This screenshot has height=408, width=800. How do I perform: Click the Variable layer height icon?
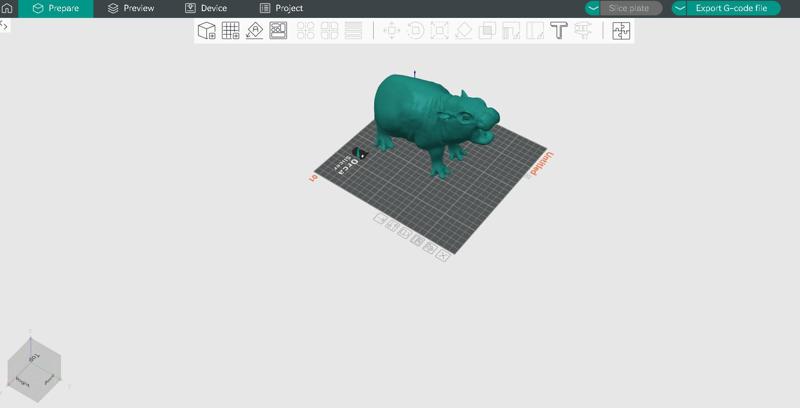353,31
